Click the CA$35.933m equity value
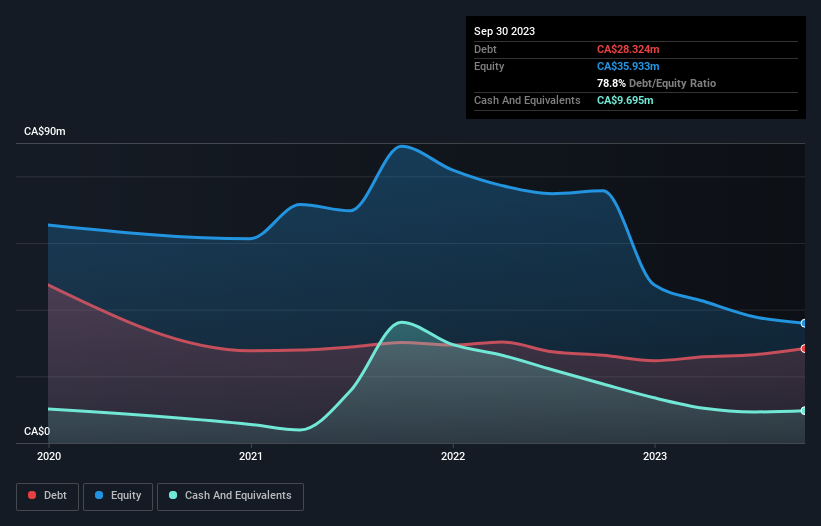 tap(628, 66)
